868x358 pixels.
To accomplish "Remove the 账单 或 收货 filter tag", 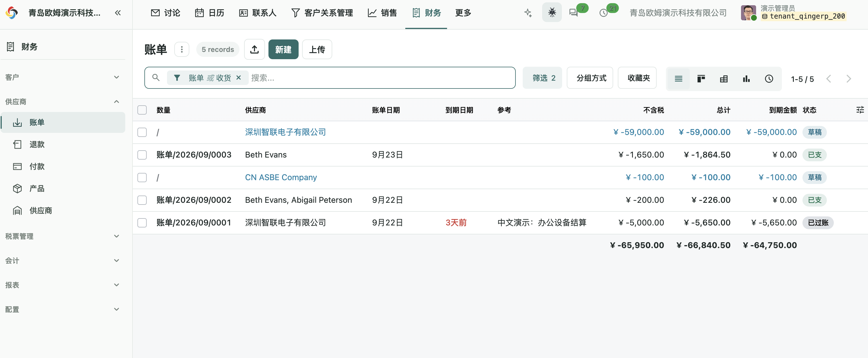I will click(x=239, y=78).
